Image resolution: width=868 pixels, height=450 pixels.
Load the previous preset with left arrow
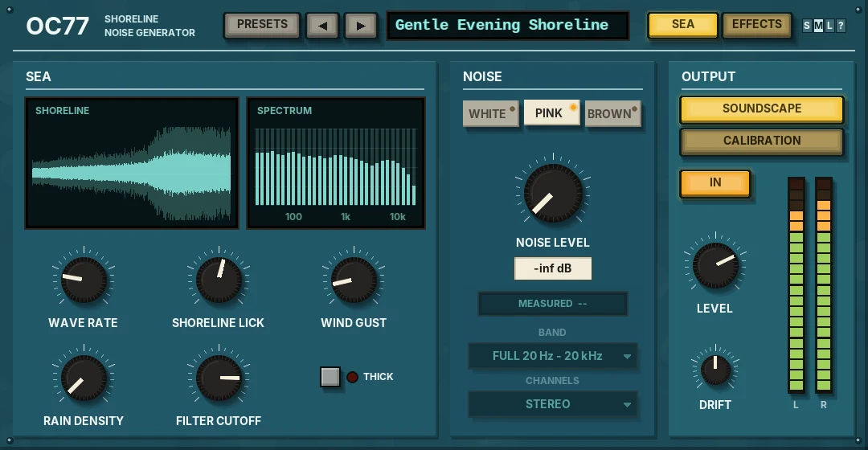pos(321,26)
